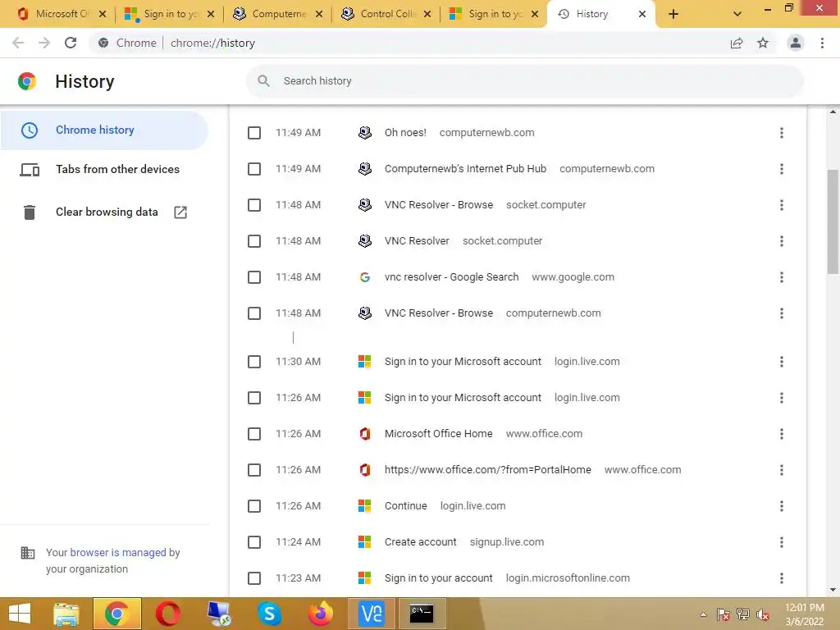Open more actions for Microsoft Office Home
This screenshot has height=630, width=840.
tap(782, 434)
